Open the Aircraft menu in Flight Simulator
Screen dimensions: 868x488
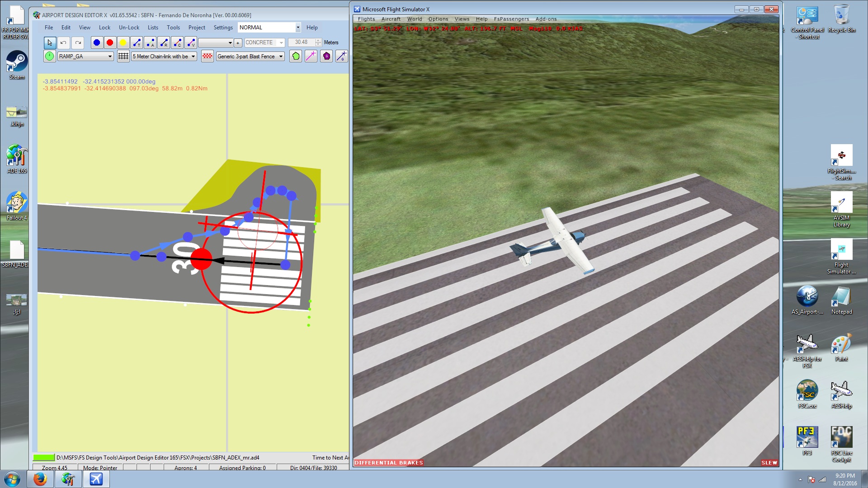tap(391, 19)
